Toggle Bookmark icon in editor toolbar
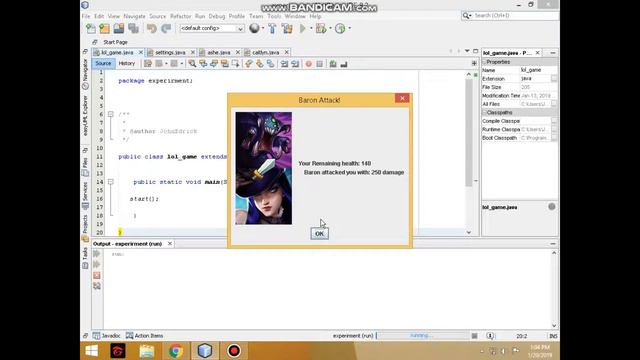Viewport: 640px width, 360px height. click(271, 64)
